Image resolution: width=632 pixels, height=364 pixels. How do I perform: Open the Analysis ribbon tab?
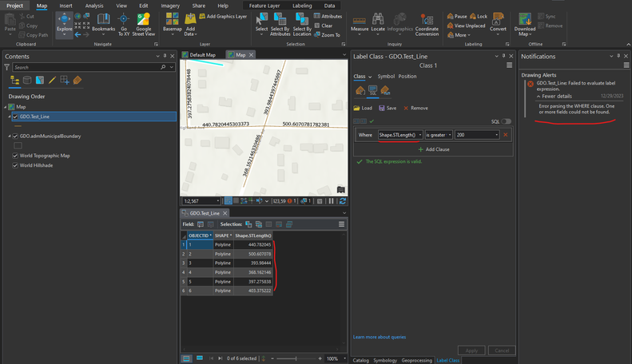(x=94, y=6)
